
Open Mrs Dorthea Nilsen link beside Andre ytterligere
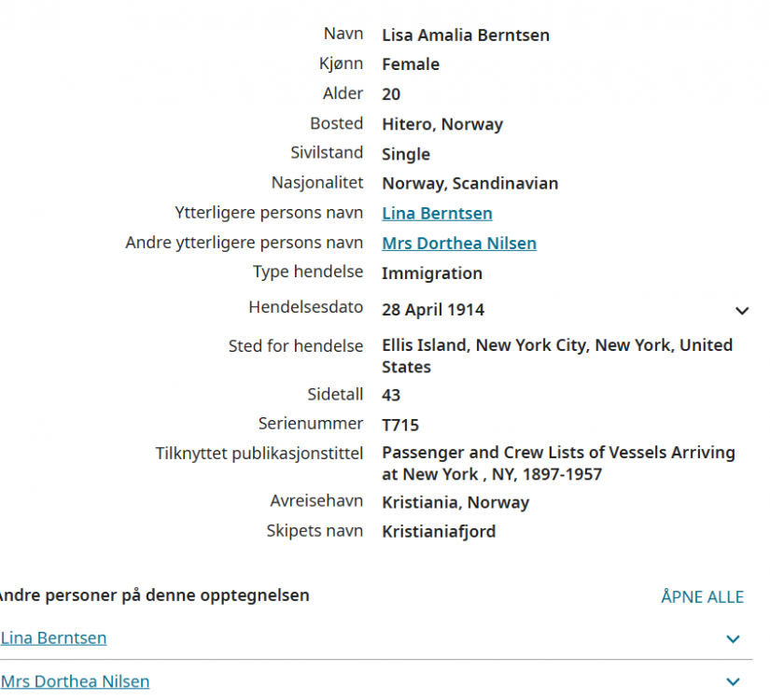(x=459, y=244)
